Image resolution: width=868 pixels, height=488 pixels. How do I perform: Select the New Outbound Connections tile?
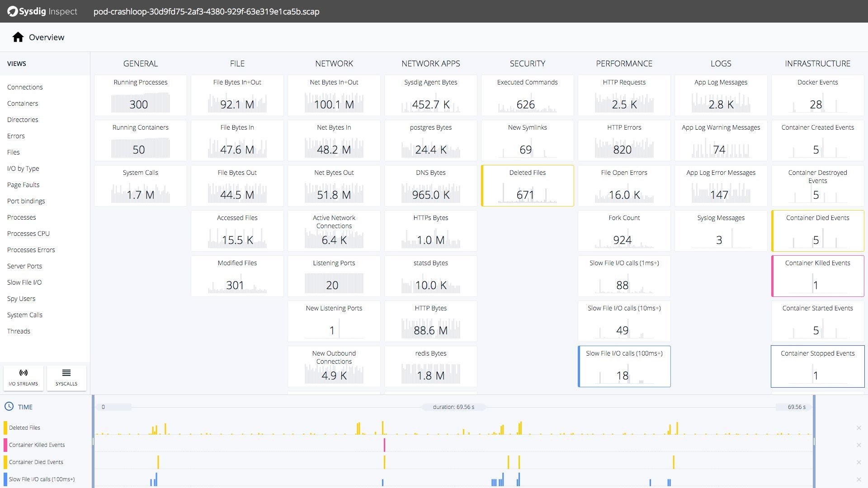pyautogui.click(x=334, y=366)
